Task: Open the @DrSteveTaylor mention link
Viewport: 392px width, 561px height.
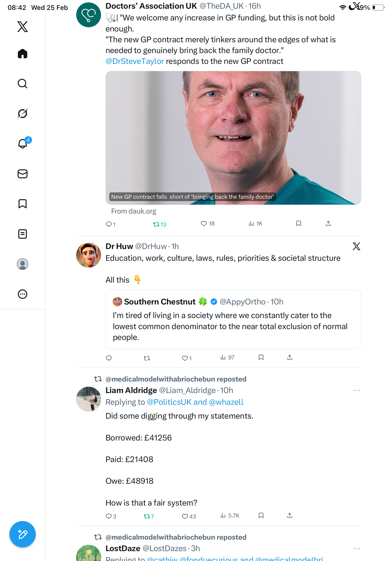Action: (135, 61)
